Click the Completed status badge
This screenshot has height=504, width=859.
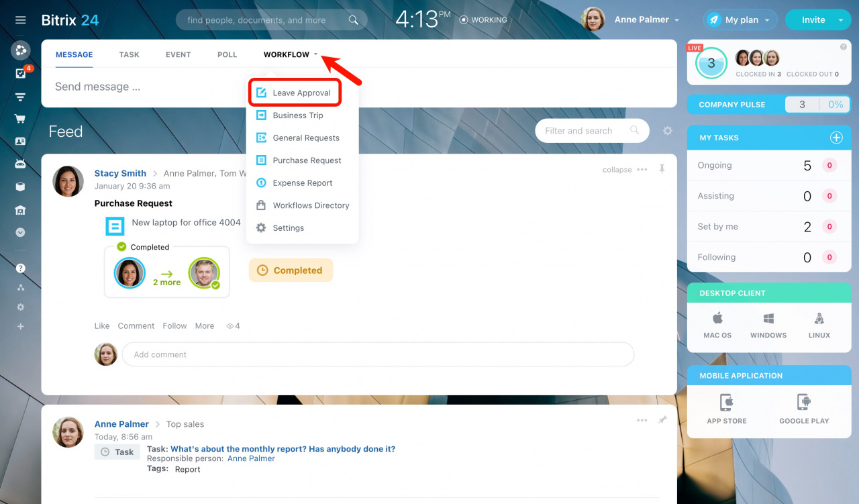(291, 270)
